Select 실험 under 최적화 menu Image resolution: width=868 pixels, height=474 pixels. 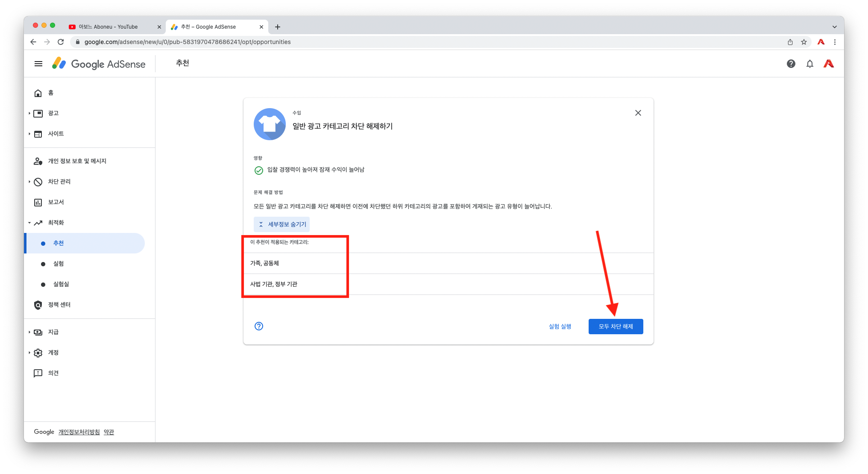pyautogui.click(x=59, y=264)
